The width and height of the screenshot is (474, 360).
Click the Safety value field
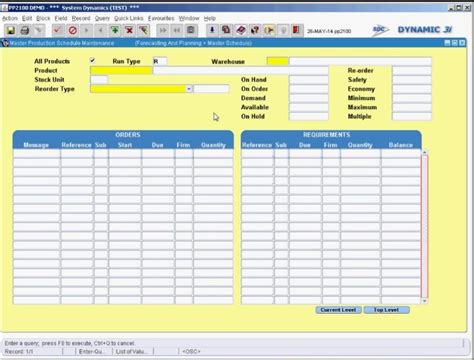[412, 80]
